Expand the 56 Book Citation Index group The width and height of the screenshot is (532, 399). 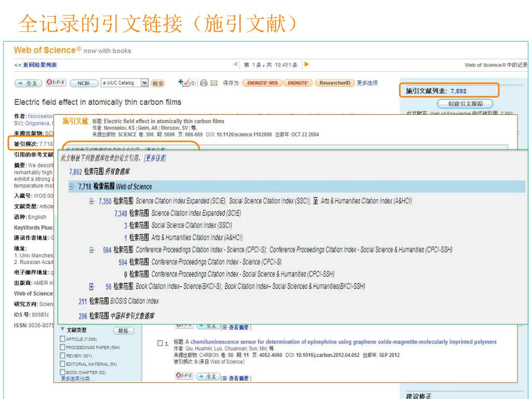[91, 287]
